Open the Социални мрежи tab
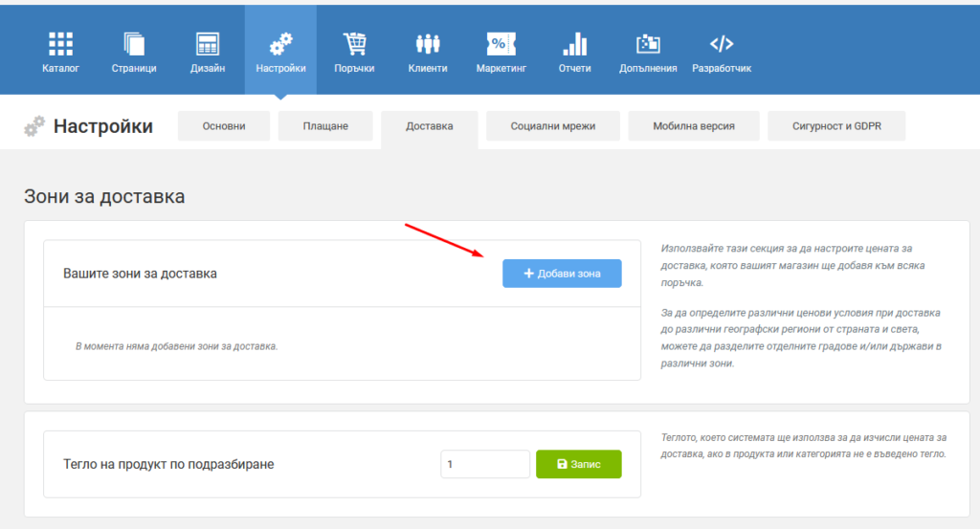 coord(553,126)
